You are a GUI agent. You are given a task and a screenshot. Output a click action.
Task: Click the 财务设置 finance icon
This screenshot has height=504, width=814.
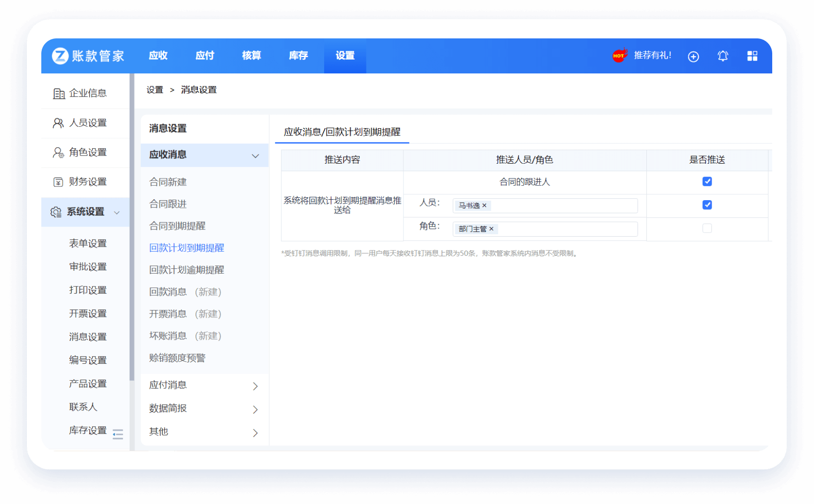(58, 182)
